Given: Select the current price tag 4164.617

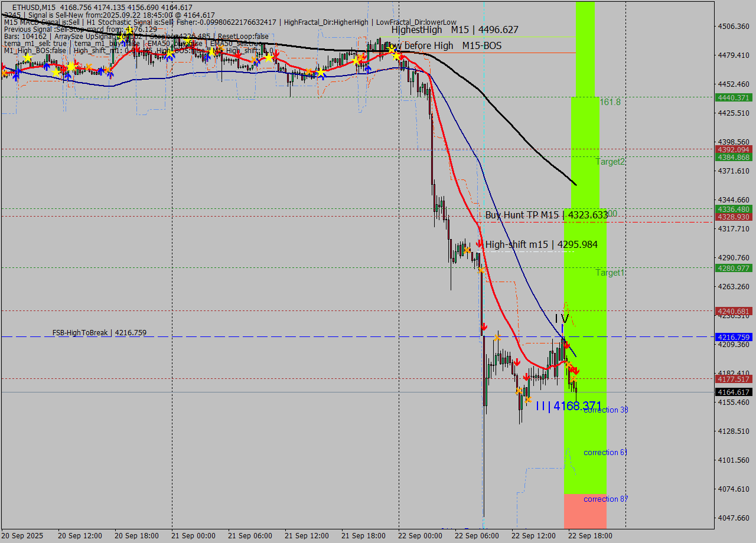Looking at the screenshot, I should click(x=733, y=392).
